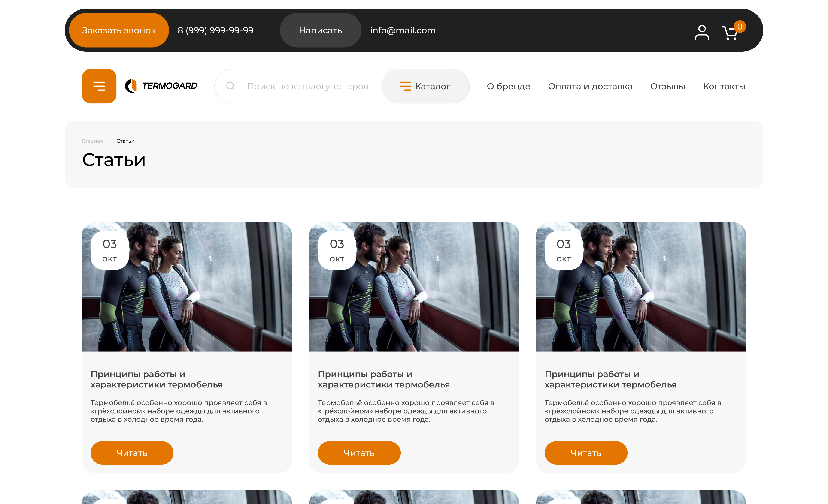828x504 pixels.
Task: Navigate to Контакты page
Action: click(x=724, y=86)
